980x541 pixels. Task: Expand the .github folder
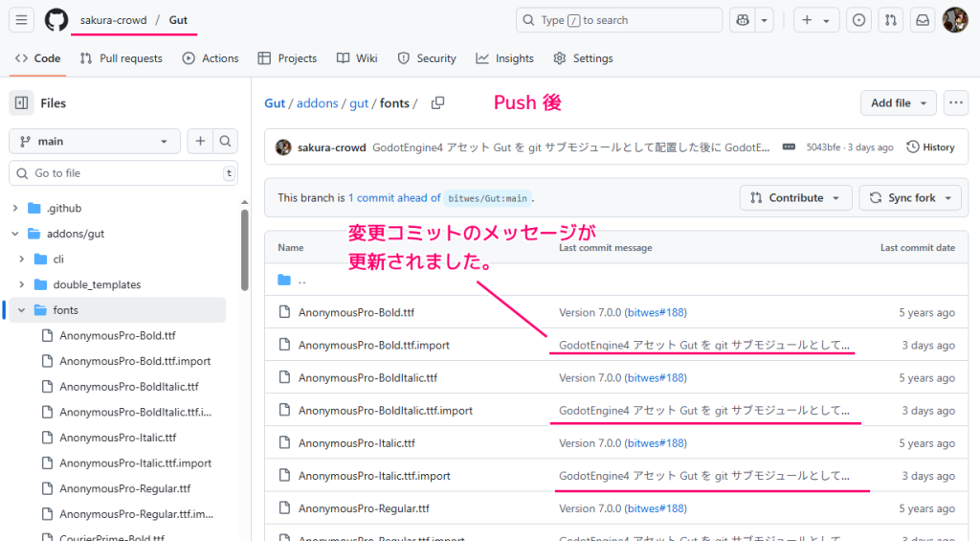click(15, 209)
